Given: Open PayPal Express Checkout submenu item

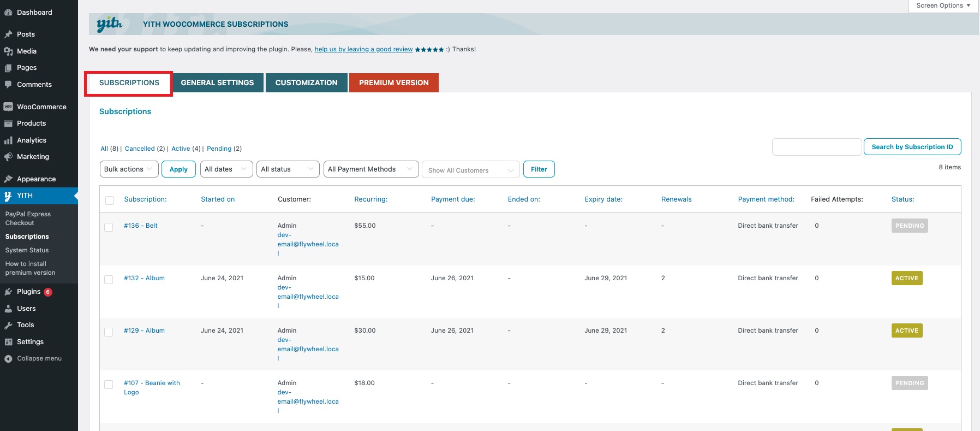Looking at the screenshot, I should click(x=28, y=219).
